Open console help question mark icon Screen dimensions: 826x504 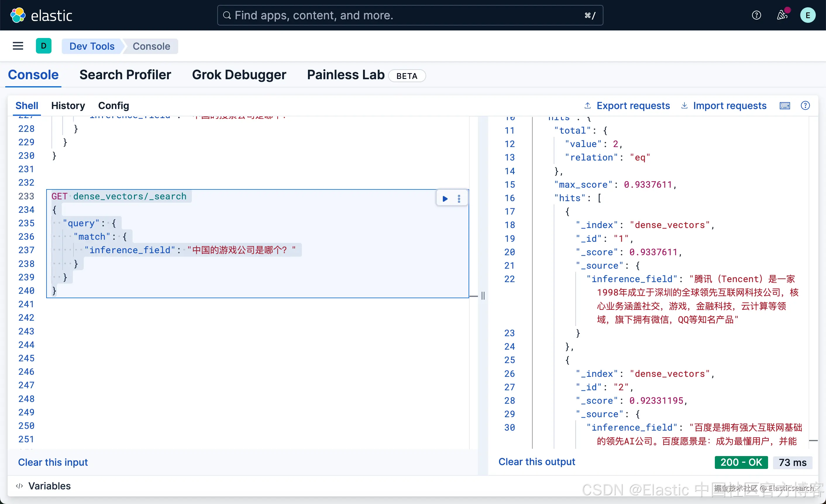point(805,106)
